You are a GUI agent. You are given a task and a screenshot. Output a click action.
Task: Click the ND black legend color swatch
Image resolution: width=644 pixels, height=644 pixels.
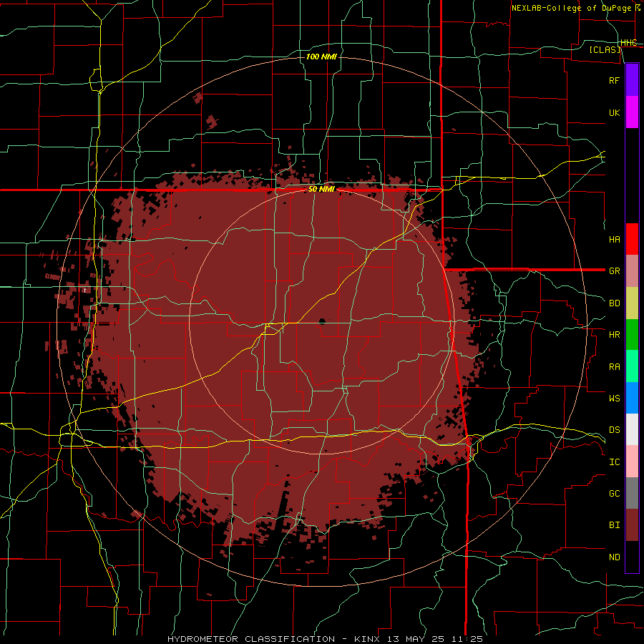632,557
